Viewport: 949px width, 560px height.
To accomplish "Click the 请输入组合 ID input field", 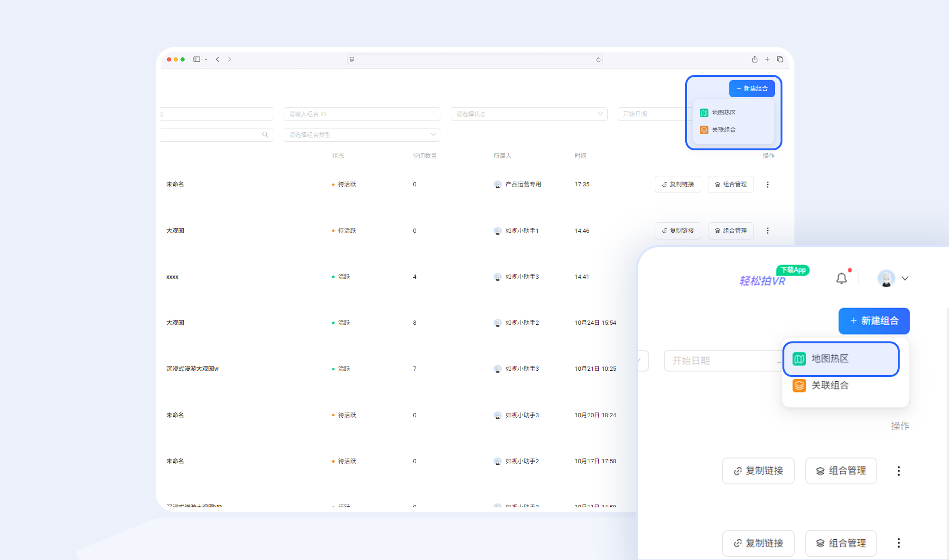I will [362, 114].
